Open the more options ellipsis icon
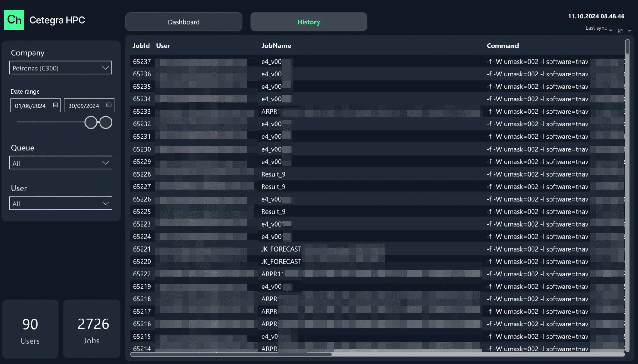Screen dimensions: 638x364 pos(629,31)
